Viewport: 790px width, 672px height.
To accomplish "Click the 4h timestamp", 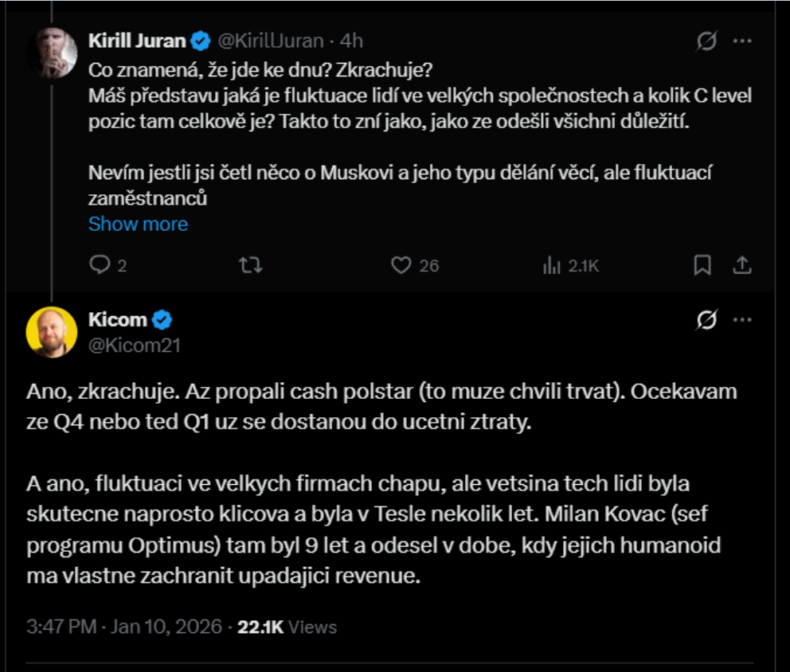I will point(351,41).
